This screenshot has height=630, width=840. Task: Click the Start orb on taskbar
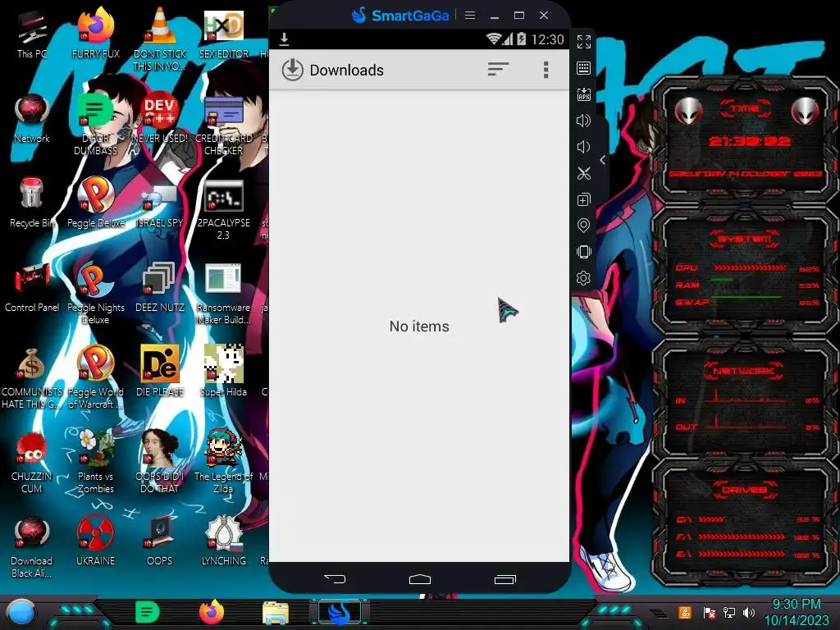click(x=21, y=613)
